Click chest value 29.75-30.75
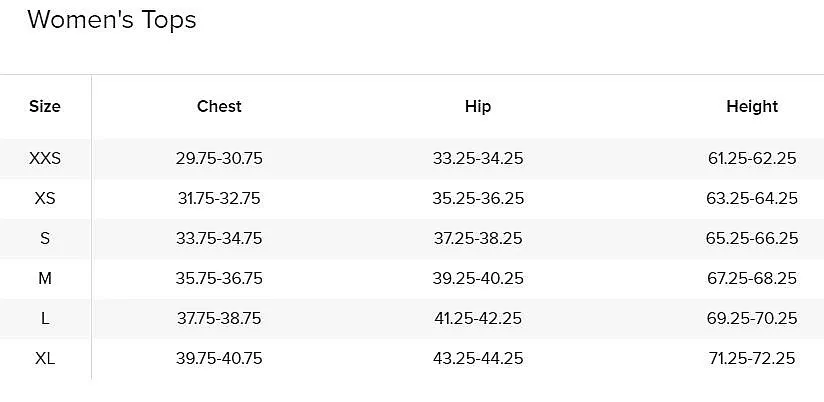Image resolution: width=824 pixels, height=402 pixels. click(x=219, y=158)
